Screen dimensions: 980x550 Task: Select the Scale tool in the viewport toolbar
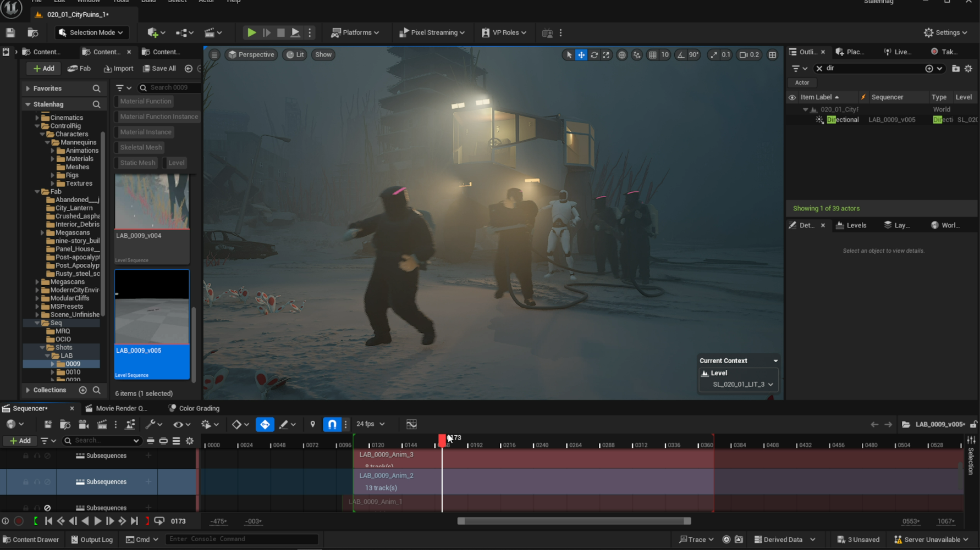(x=606, y=55)
